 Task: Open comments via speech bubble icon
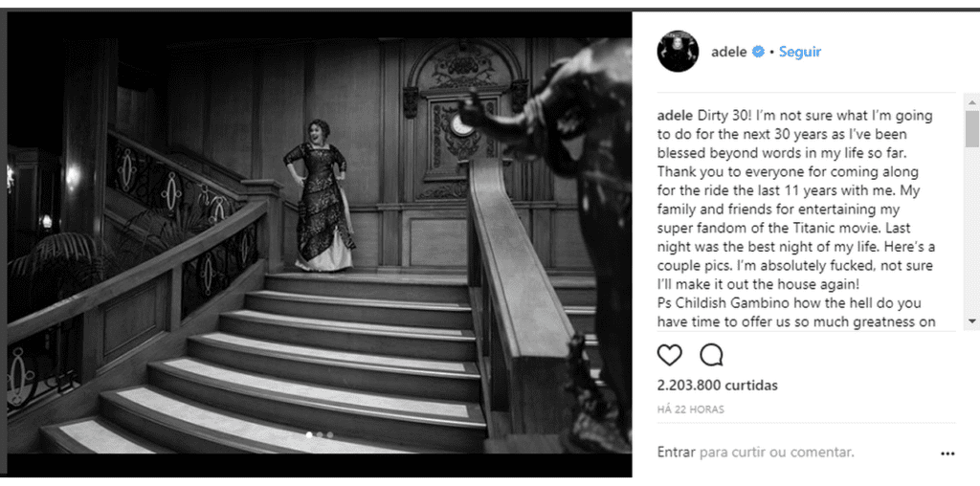[x=711, y=355]
